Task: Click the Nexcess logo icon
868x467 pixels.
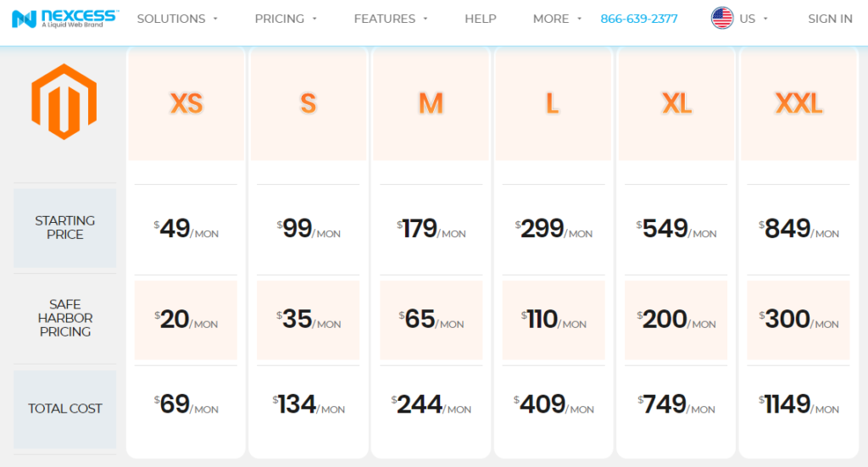Action: tap(25, 19)
